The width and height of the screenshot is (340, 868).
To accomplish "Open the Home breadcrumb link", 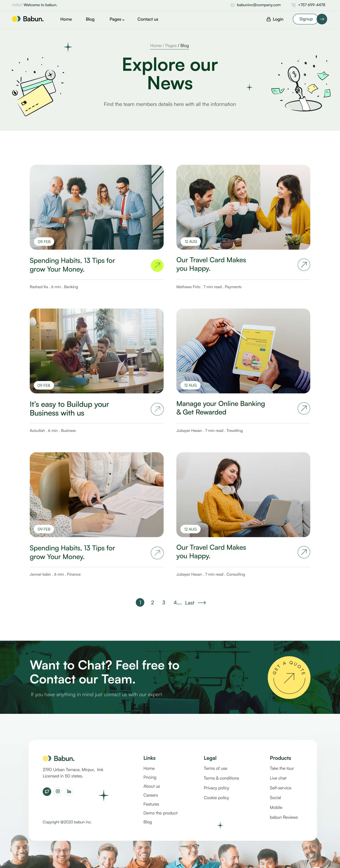I will point(156,46).
